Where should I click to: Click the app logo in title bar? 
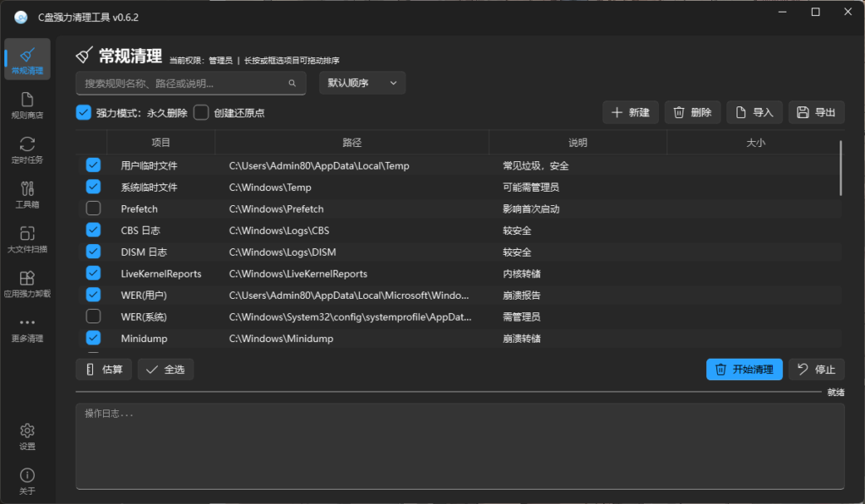coord(21,18)
